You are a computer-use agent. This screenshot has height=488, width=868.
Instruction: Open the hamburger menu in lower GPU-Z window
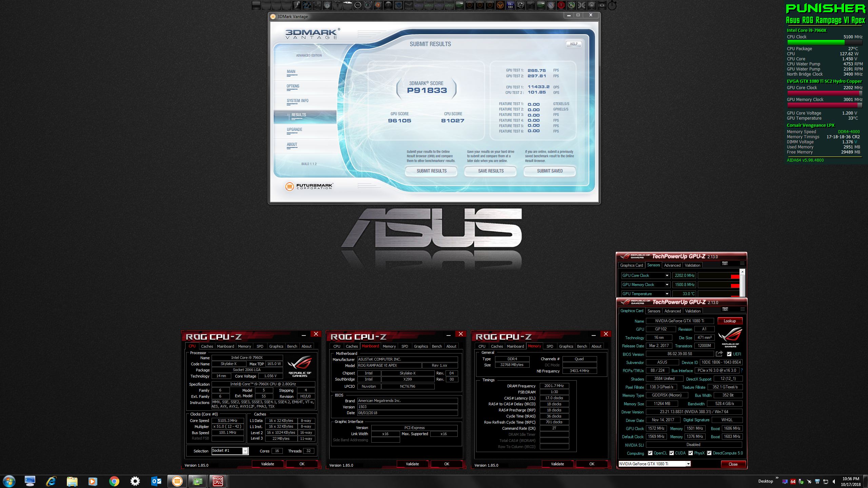pyautogui.click(x=742, y=309)
